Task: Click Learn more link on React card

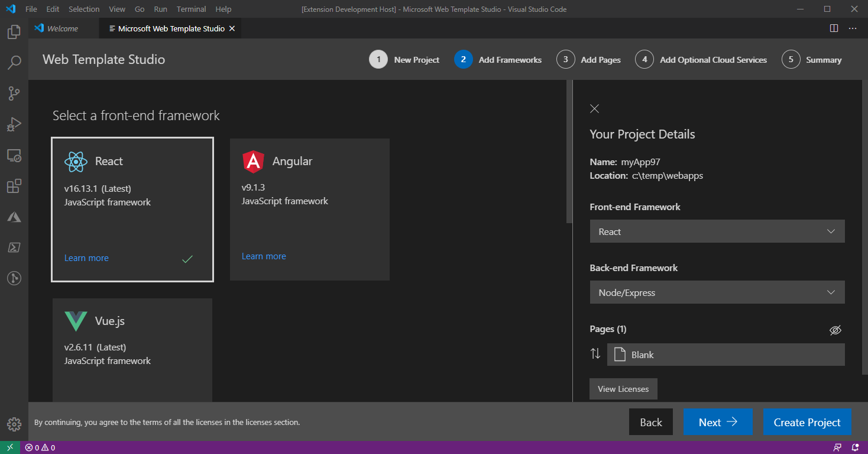Action: 86,258
